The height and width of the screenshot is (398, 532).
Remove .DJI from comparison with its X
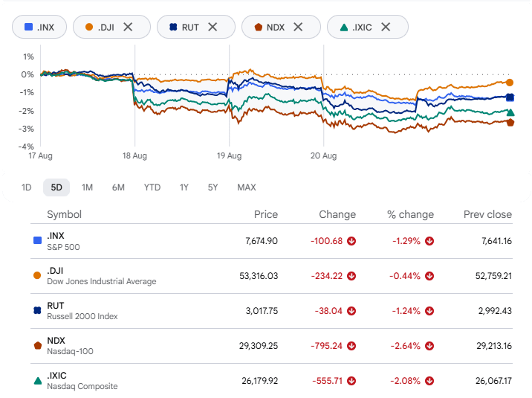click(128, 27)
